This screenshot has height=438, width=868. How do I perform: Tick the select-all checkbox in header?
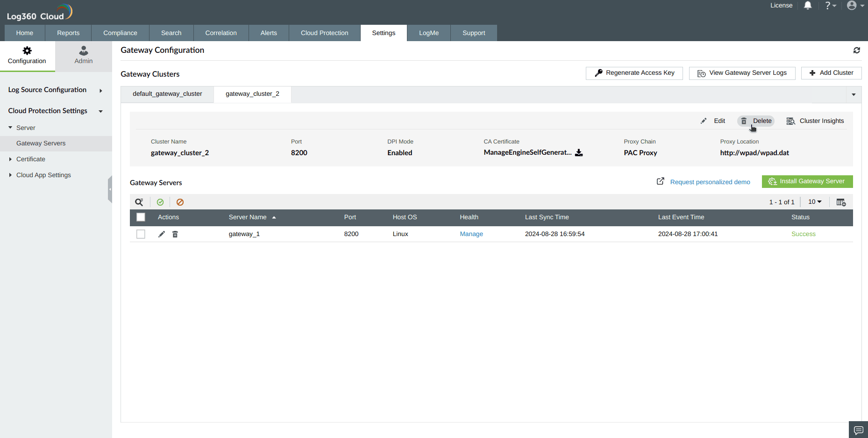click(141, 217)
